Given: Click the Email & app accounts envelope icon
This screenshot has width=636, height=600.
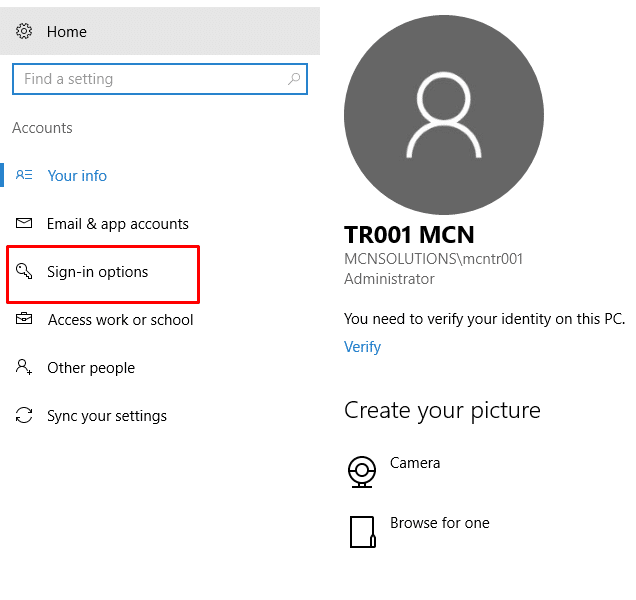Looking at the screenshot, I should pyautogui.click(x=24, y=223).
